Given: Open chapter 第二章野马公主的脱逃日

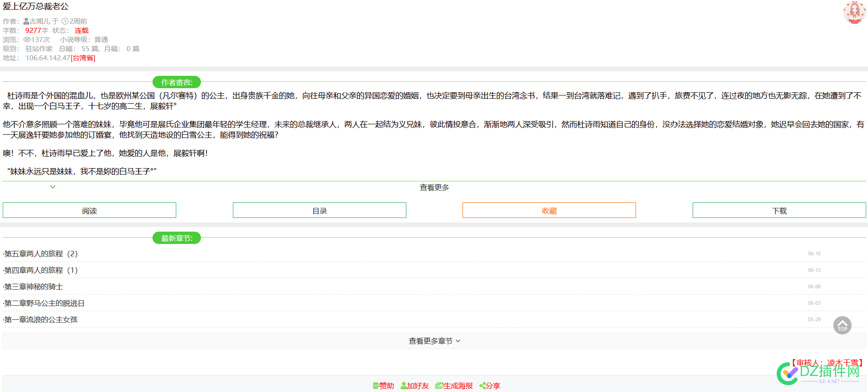Looking at the screenshot, I should tap(44, 303).
